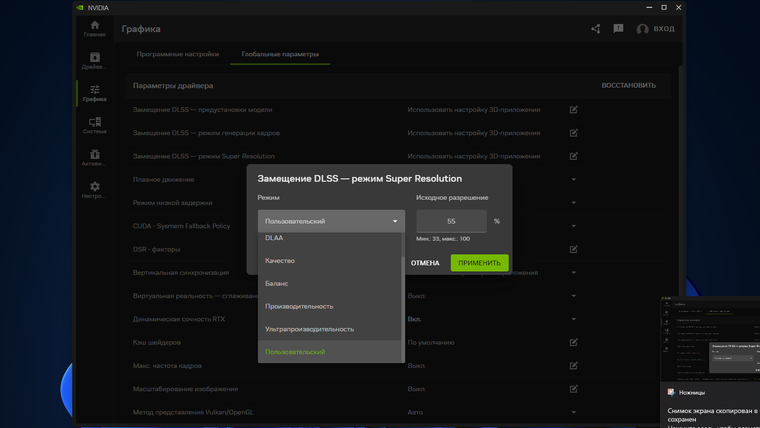
Task: Click the ПРИМЕНИТЬ button
Action: [x=479, y=263]
